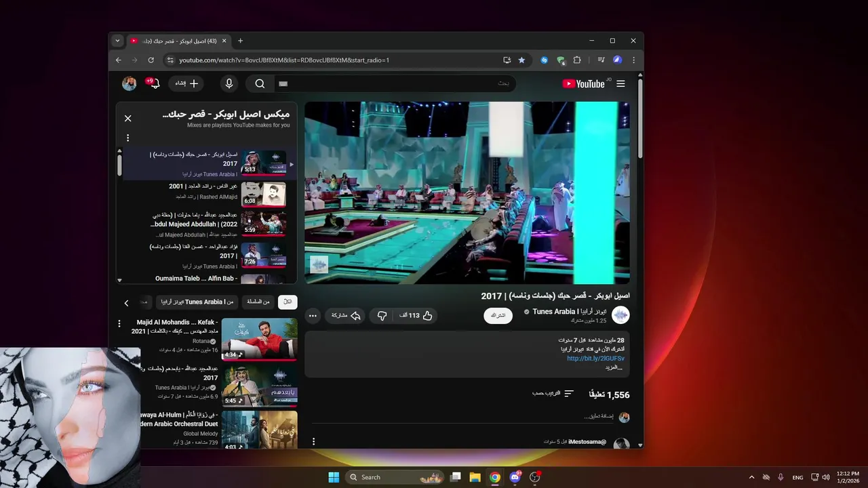Open the Chrome media control icon

pyautogui.click(x=601, y=60)
